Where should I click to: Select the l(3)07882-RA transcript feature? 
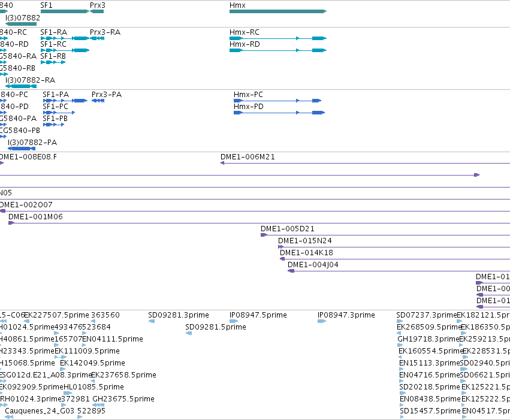[x=21, y=86]
